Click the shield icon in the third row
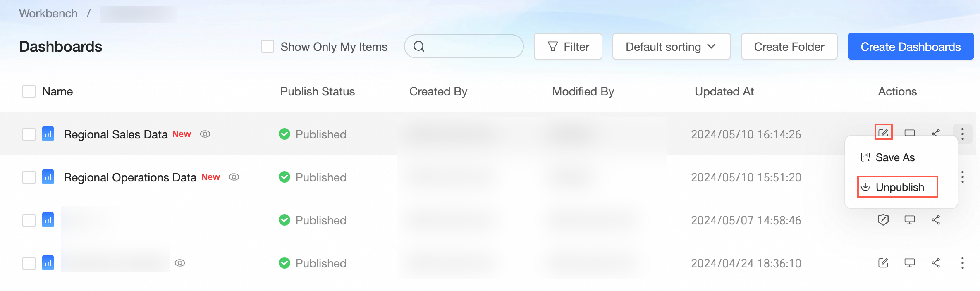This screenshot has width=980, height=291. click(883, 220)
